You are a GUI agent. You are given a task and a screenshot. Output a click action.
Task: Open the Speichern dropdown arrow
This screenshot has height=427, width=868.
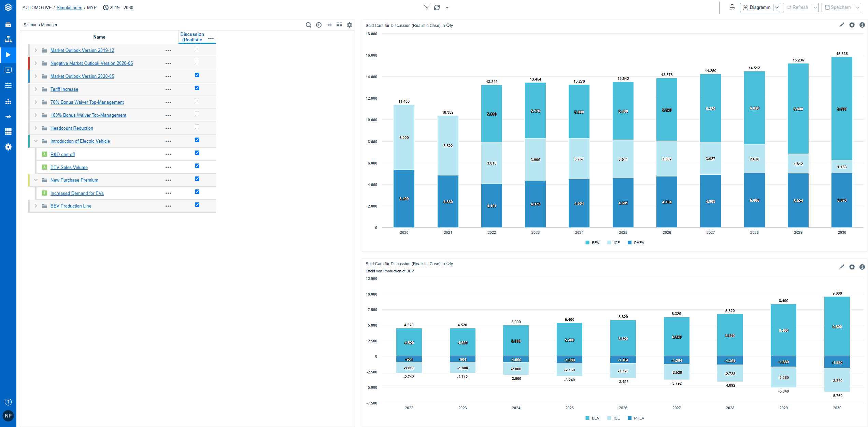[x=857, y=7]
